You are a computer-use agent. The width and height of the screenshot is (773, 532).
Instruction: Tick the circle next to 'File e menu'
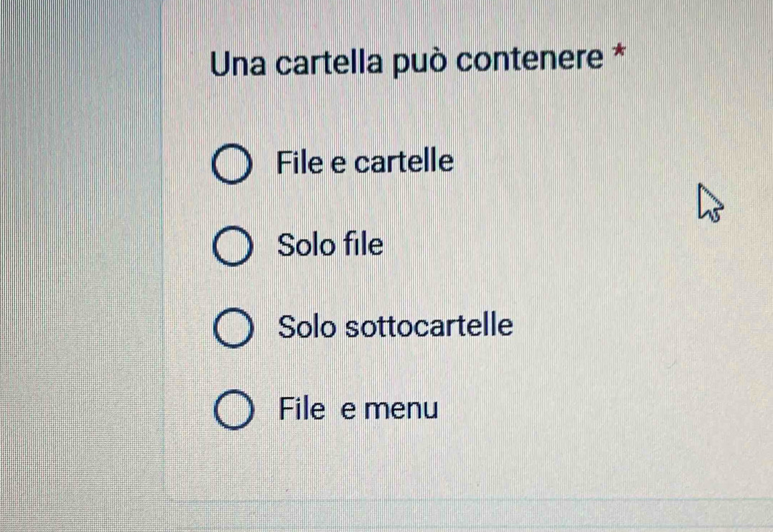(x=233, y=411)
